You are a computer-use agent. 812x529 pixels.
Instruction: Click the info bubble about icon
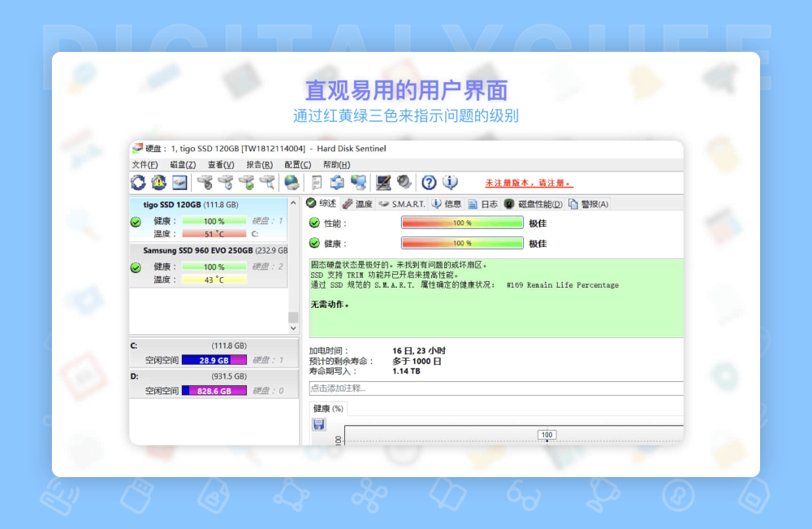tap(450, 182)
